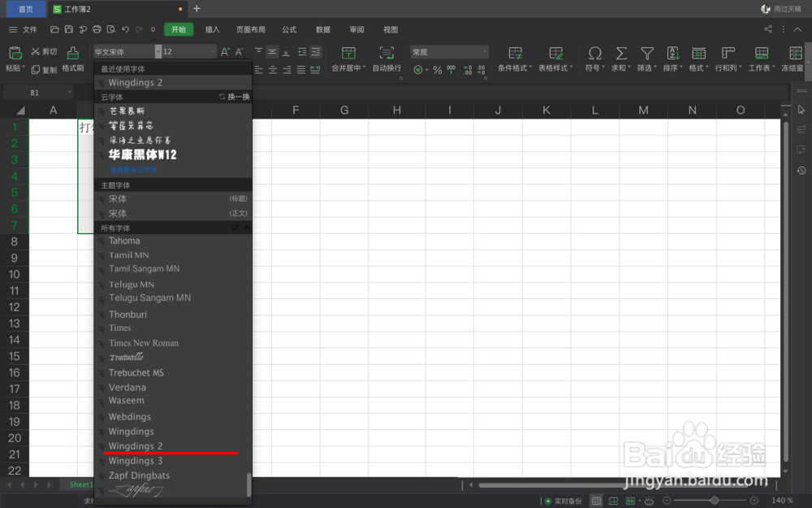Expand the B1 name box dropdown
The height and width of the screenshot is (508, 812).
click(69, 93)
